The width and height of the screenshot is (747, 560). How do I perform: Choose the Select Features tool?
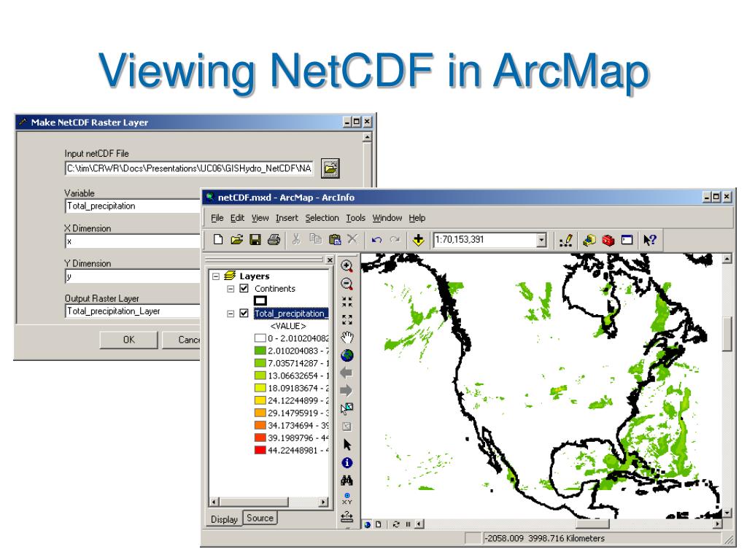coord(347,408)
